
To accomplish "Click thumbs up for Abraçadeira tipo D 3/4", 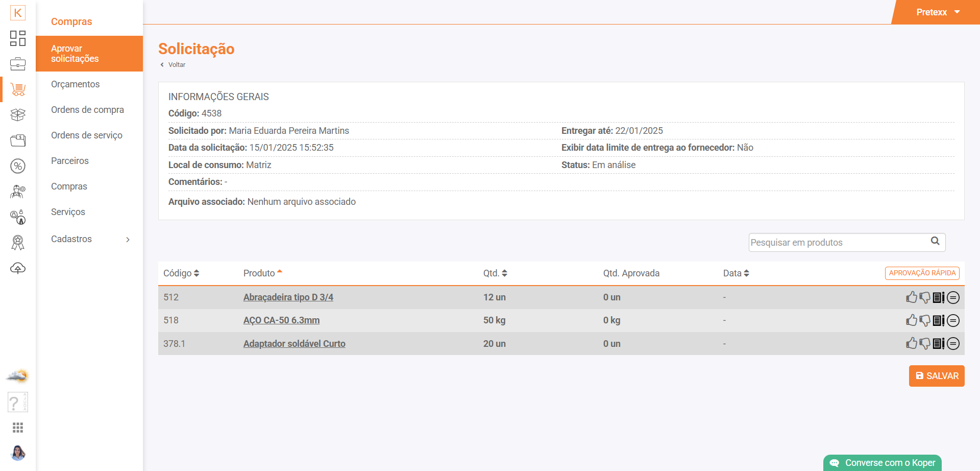I will click(x=911, y=297).
